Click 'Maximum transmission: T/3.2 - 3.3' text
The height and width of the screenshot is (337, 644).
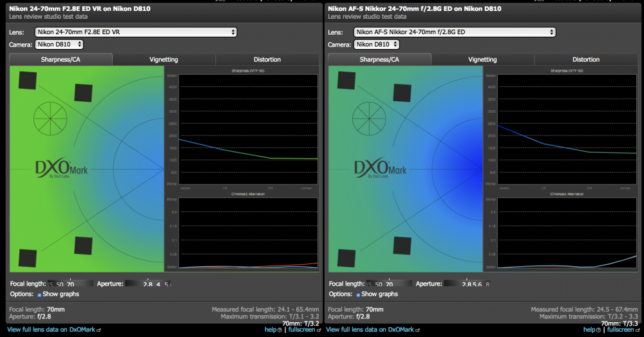coord(589,316)
